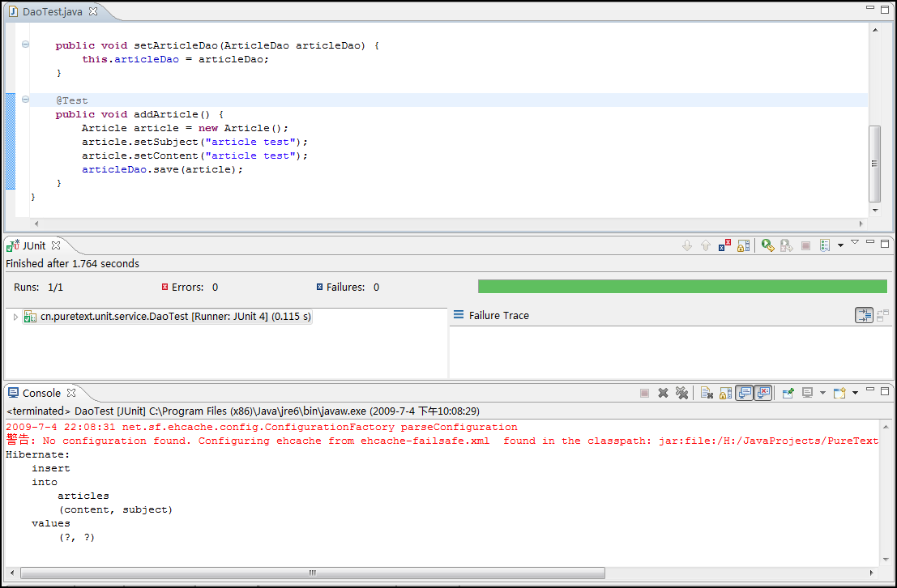Expand cn.puretext.unit.service.DaoTest tree node

pyautogui.click(x=15, y=317)
